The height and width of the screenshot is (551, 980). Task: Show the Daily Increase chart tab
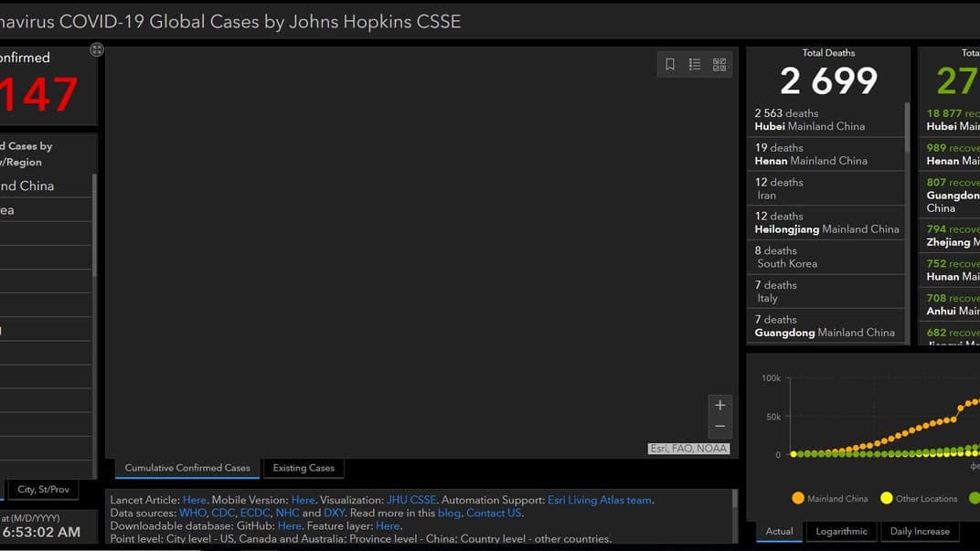920,531
